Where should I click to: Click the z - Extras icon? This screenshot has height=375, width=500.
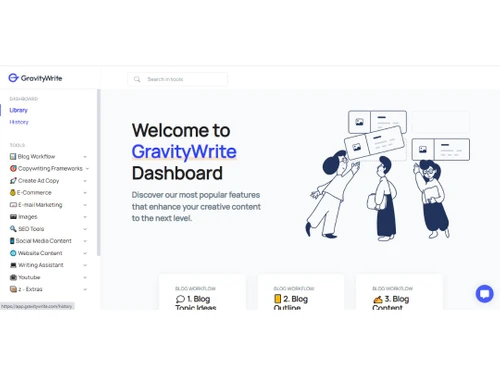tap(13, 289)
